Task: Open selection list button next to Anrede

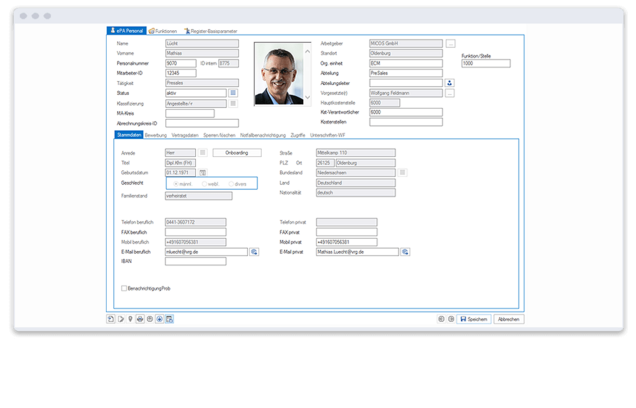Action: (x=202, y=153)
